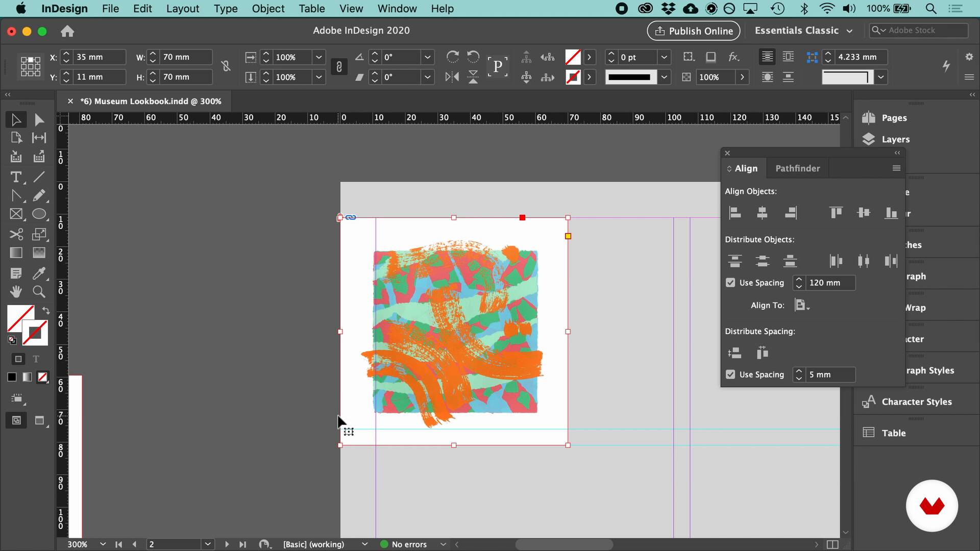Switch to the Pathfinder tab
Screen dimensions: 980x551
pyautogui.click(x=797, y=168)
